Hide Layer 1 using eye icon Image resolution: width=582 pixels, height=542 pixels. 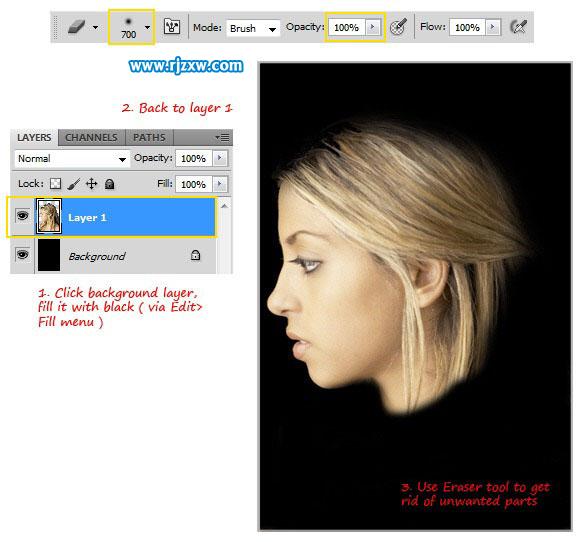pos(23,216)
